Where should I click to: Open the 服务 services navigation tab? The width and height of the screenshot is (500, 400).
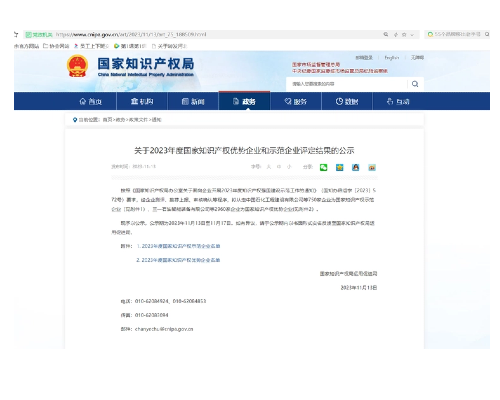pyautogui.click(x=296, y=101)
